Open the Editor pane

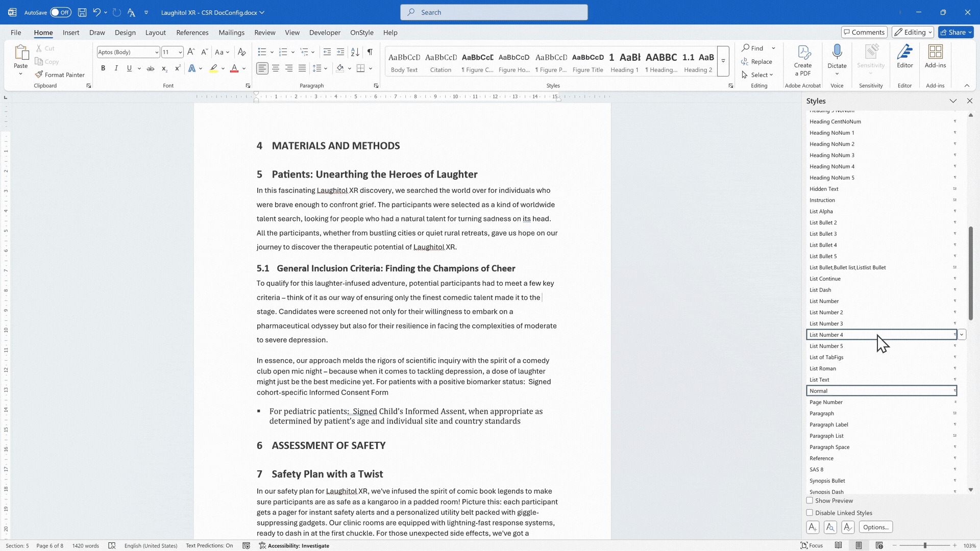click(x=905, y=56)
